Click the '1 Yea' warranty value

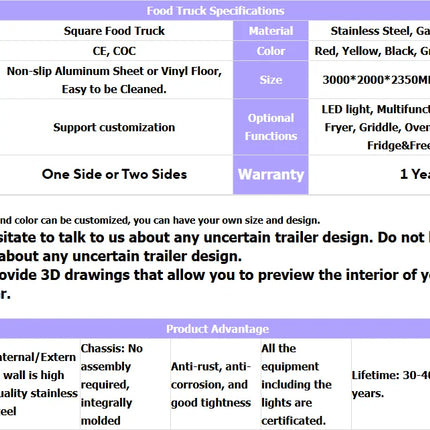369,174
